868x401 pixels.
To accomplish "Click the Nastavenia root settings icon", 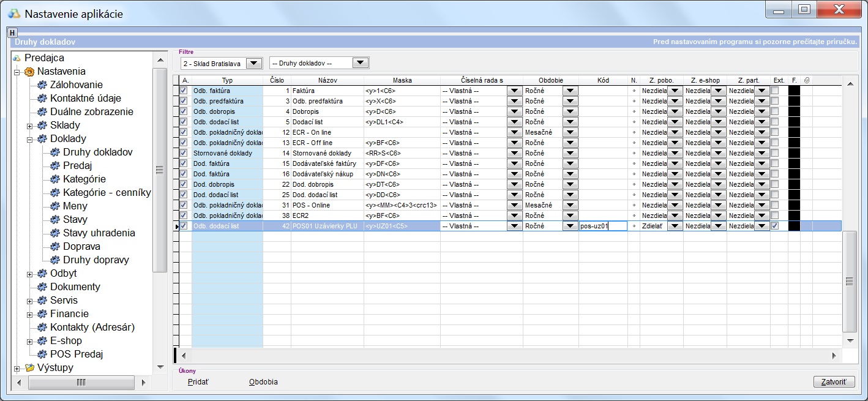I will pyautogui.click(x=29, y=72).
